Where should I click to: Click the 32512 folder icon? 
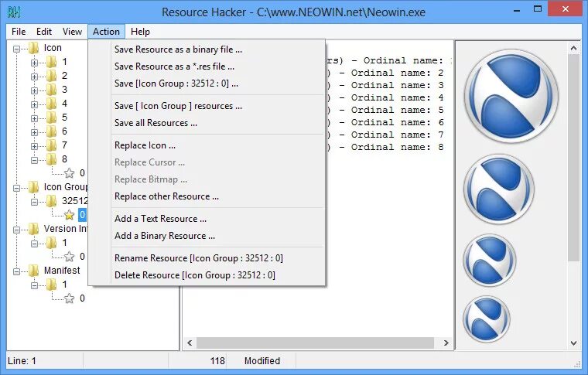click(52, 201)
